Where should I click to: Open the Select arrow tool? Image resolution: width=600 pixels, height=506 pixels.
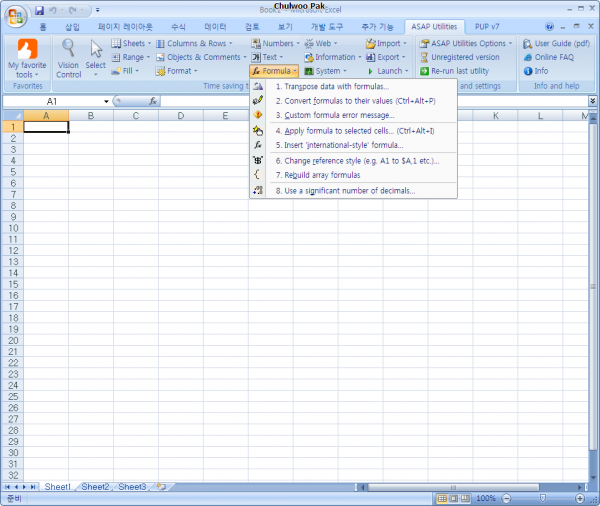pos(96,59)
